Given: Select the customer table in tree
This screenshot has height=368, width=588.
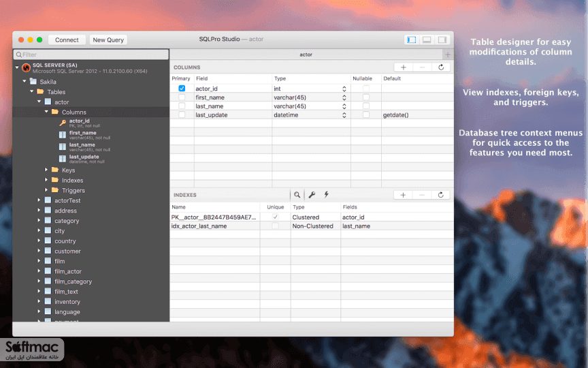Looking at the screenshot, I should click(x=67, y=251).
